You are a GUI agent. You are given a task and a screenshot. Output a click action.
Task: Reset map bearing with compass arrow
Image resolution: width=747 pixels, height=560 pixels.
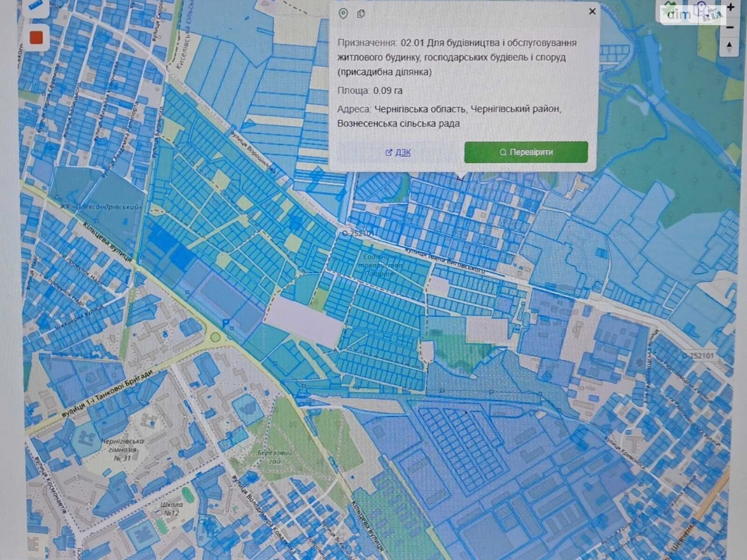729,47
